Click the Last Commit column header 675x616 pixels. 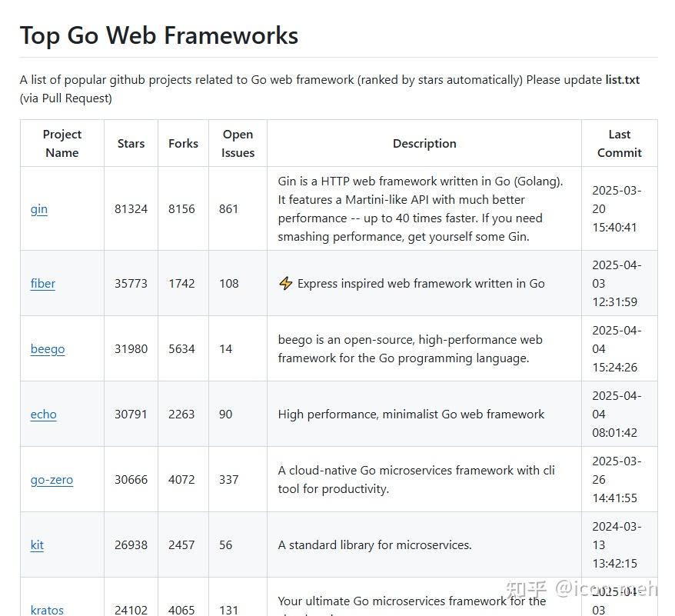click(x=619, y=144)
